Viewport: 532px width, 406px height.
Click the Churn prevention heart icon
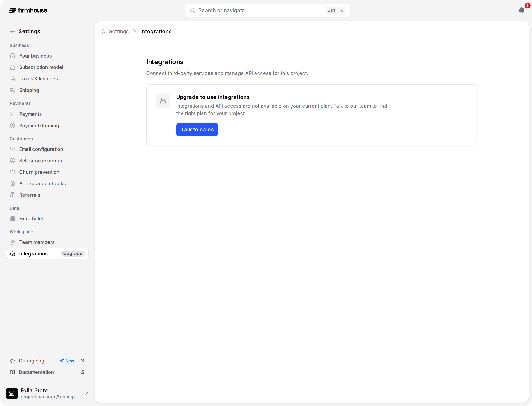[x=13, y=172]
